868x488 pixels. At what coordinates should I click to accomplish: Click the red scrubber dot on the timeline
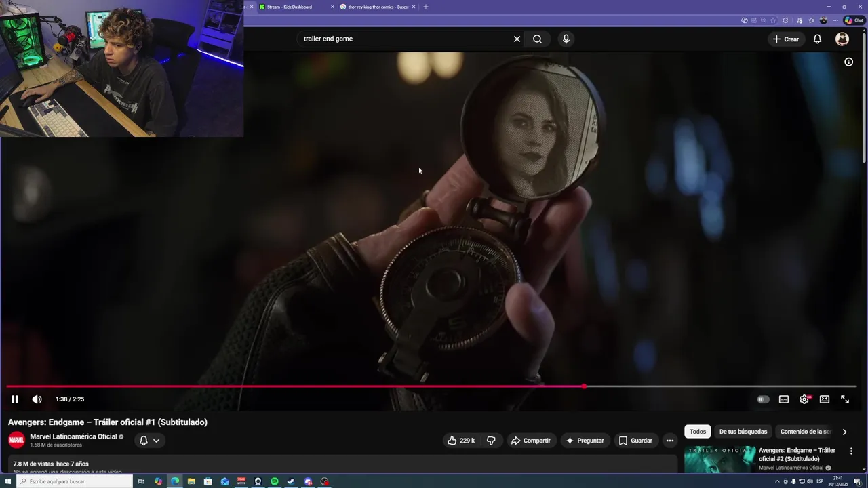584,386
